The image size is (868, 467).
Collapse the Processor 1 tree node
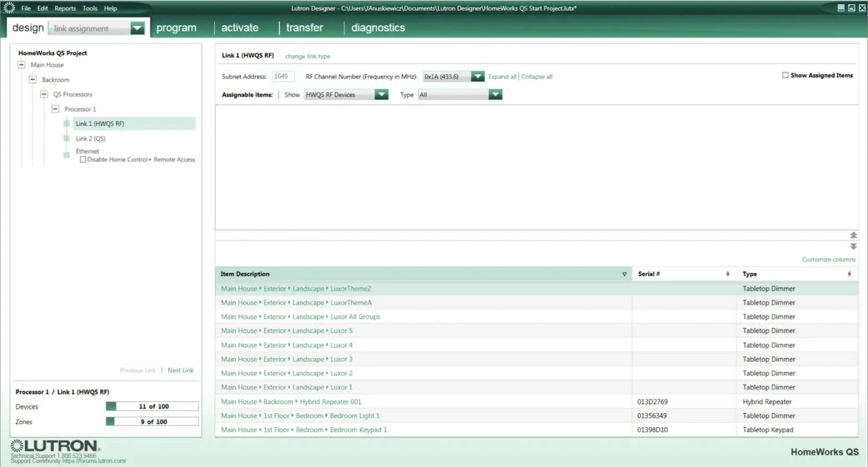point(55,109)
